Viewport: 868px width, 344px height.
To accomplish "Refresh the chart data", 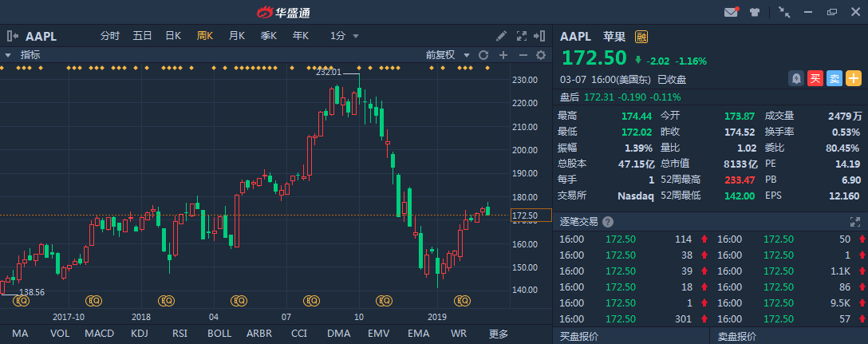I will point(483,55).
